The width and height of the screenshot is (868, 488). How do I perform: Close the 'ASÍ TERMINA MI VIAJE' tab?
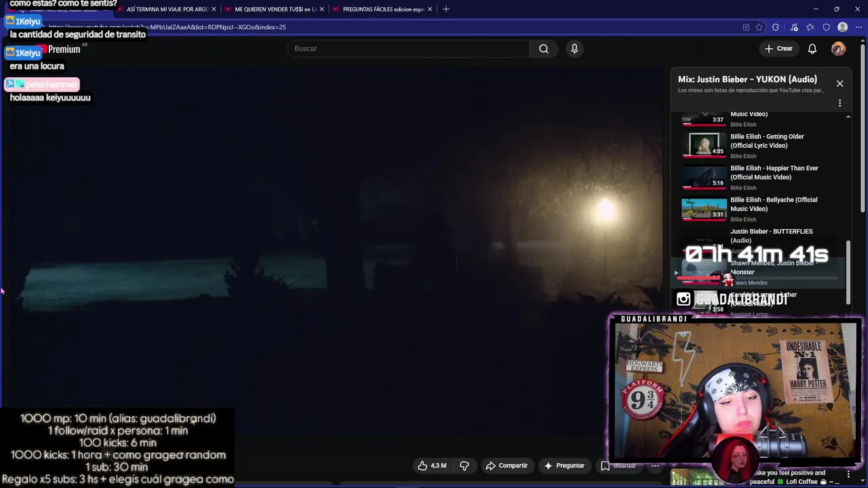point(214,9)
